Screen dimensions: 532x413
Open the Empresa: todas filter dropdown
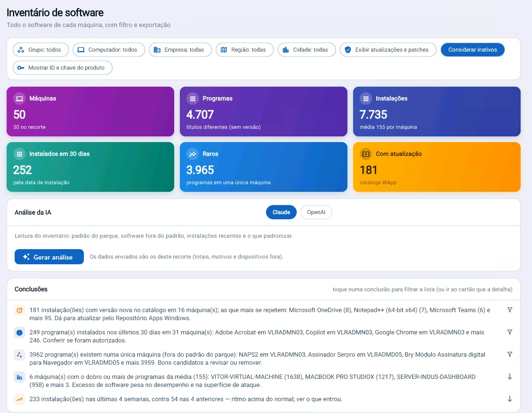point(180,50)
